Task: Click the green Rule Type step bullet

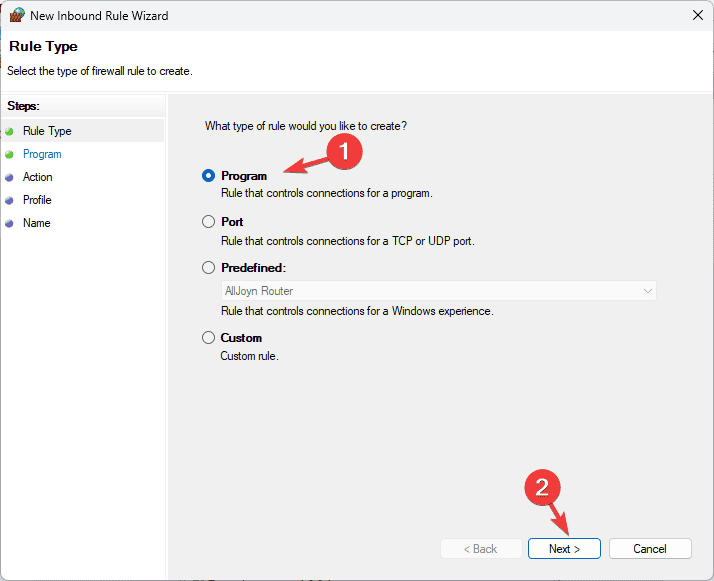Action: (10, 131)
